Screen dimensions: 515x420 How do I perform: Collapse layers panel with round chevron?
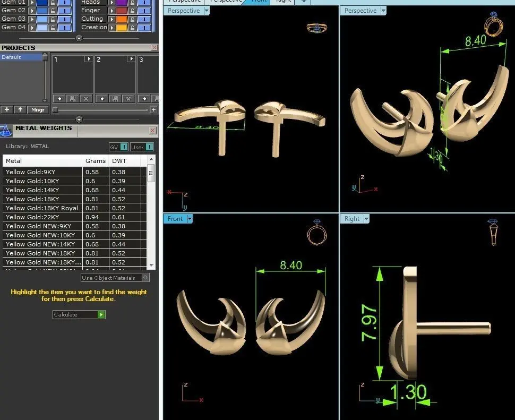coord(79,38)
